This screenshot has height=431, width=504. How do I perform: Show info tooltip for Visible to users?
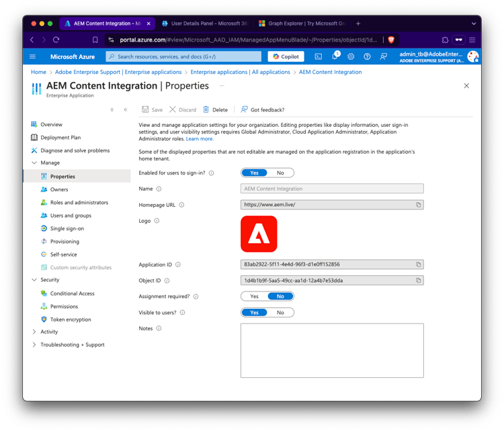coord(182,312)
